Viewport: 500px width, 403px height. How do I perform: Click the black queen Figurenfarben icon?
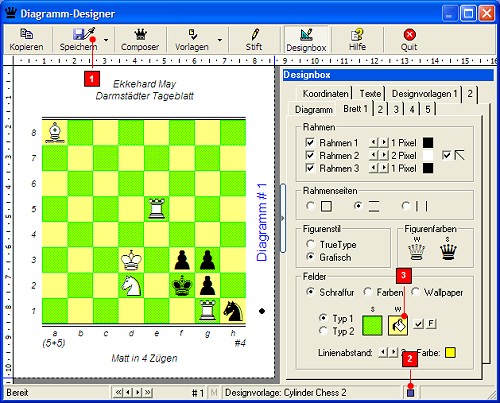tap(448, 252)
